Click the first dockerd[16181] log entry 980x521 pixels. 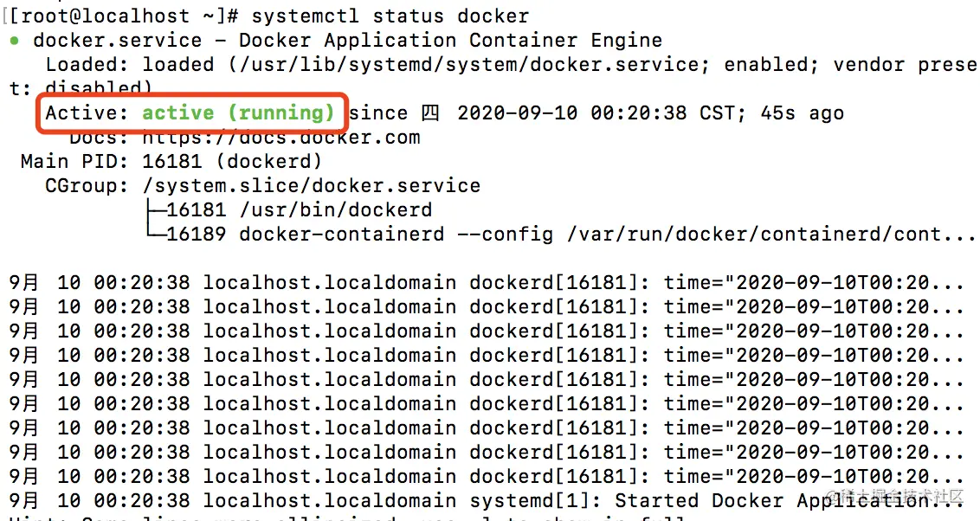coord(554,282)
